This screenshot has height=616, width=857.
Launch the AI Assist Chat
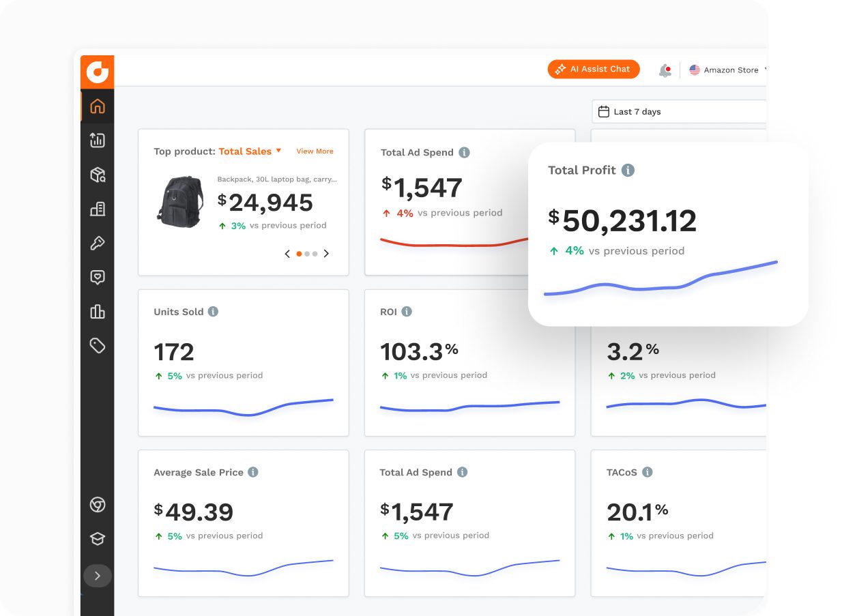(x=593, y=69)
